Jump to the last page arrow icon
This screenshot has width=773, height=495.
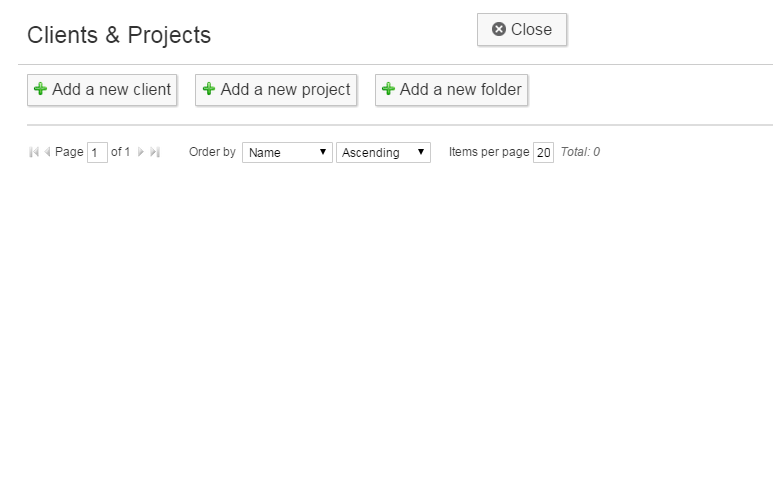coord(155,152)
